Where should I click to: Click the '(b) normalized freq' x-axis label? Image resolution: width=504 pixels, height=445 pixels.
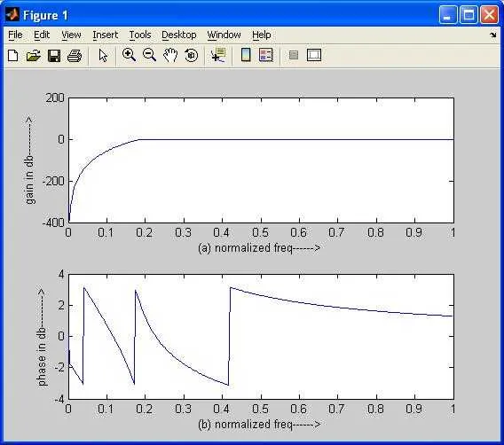[259, 425]
